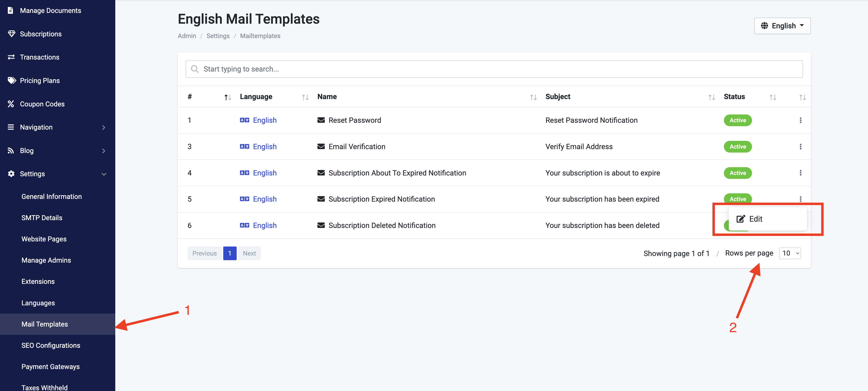Click the Pricing Plans tag icon
The width and height of the screenshot is (868, 391).
11,81
